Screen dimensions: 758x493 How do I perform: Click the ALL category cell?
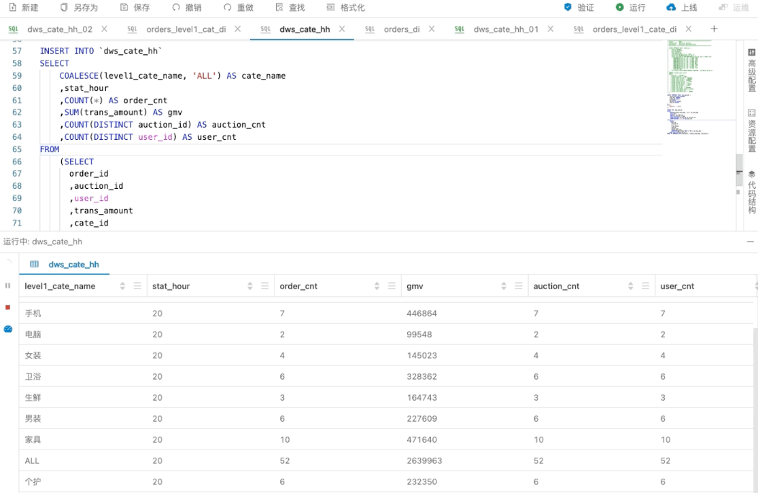(32, 461)
